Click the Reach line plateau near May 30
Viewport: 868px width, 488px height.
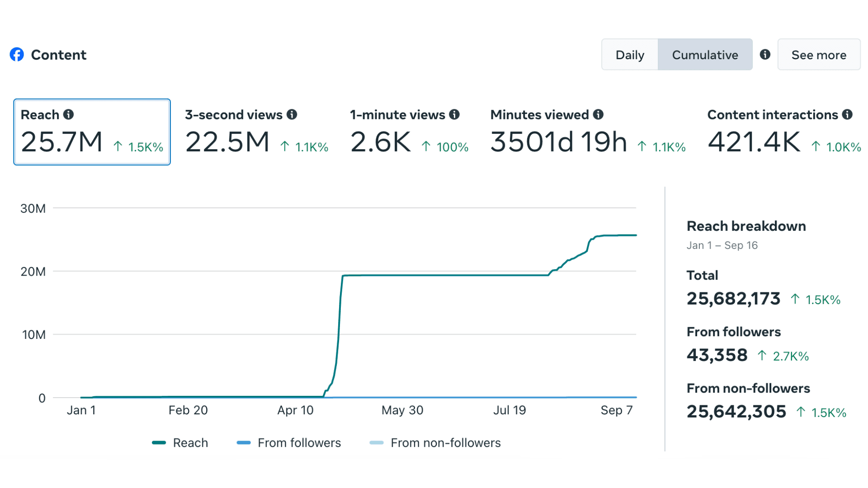[x=402, y=275]
